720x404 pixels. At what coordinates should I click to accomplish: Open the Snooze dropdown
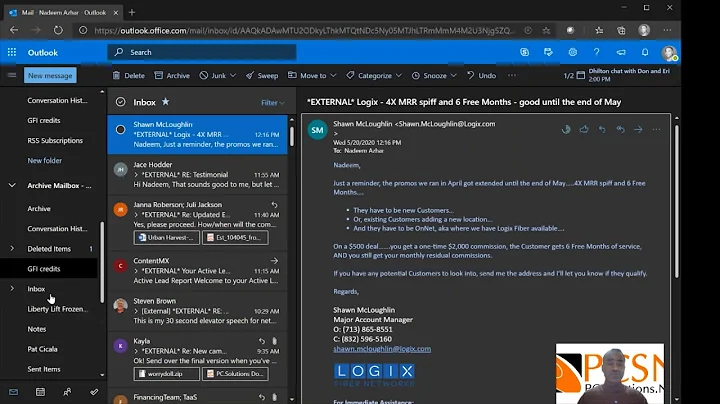[434, 75]
